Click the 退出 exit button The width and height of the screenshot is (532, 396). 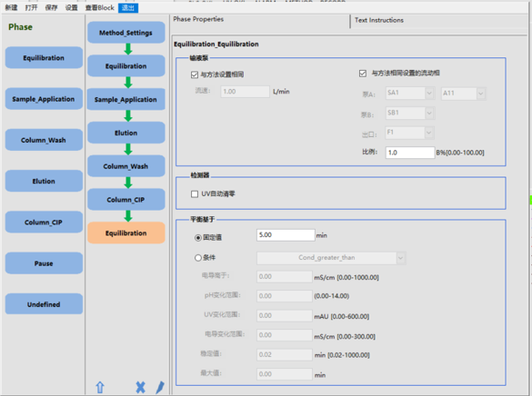(128, 7)
